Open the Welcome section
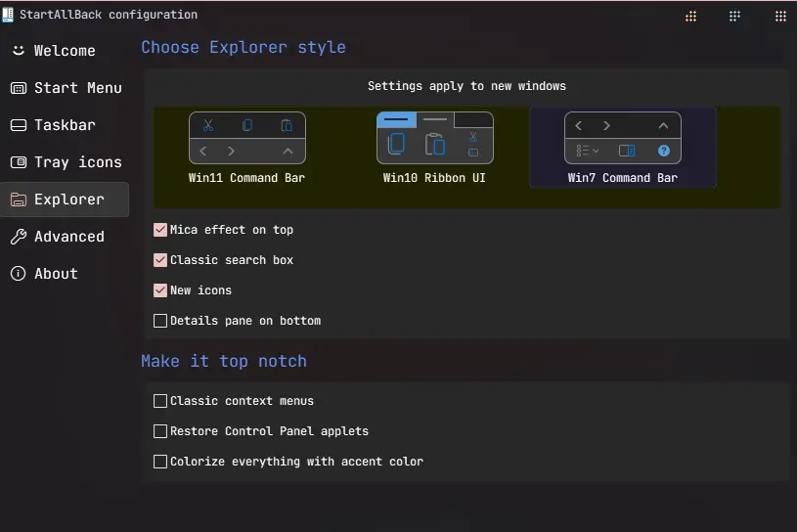 [65, 51]
